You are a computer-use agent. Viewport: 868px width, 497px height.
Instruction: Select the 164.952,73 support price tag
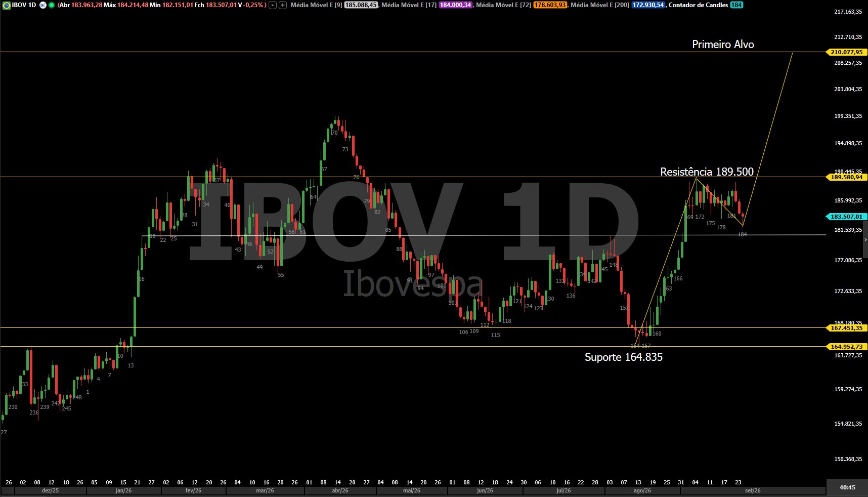coord(847,347)
